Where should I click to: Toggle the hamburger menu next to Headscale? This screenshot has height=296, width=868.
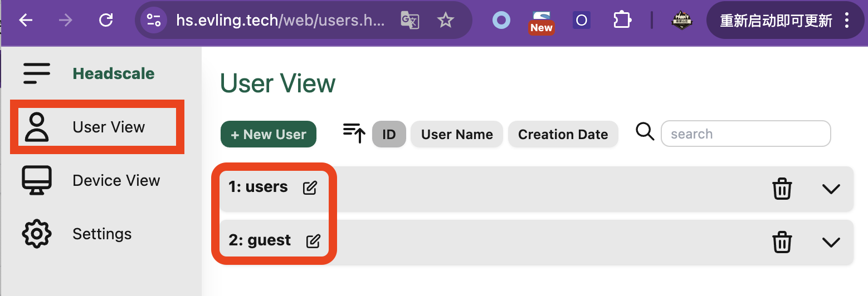[x=37, y=73]
